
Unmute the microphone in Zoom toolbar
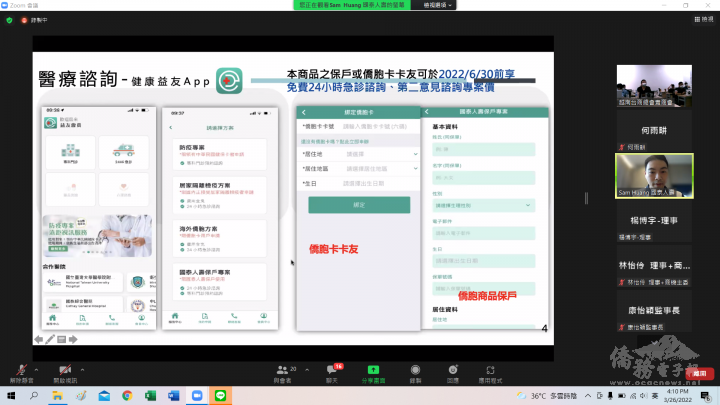point(21,370)
